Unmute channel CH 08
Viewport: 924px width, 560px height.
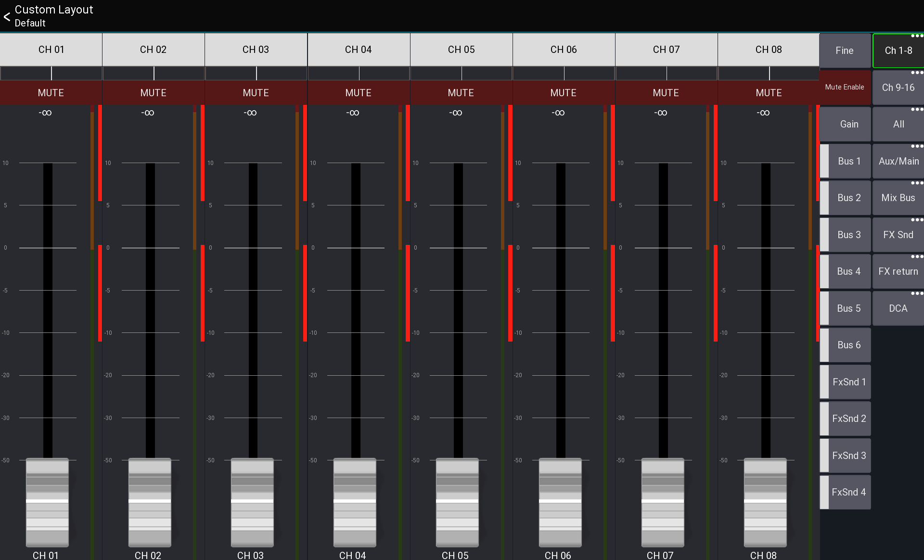pos(769,92)
